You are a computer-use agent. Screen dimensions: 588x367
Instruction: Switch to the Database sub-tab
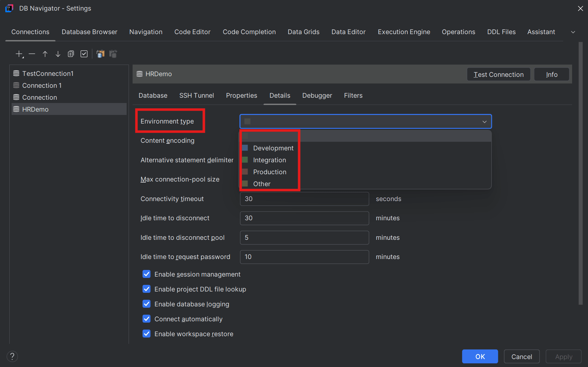click(x=153, y=95)
